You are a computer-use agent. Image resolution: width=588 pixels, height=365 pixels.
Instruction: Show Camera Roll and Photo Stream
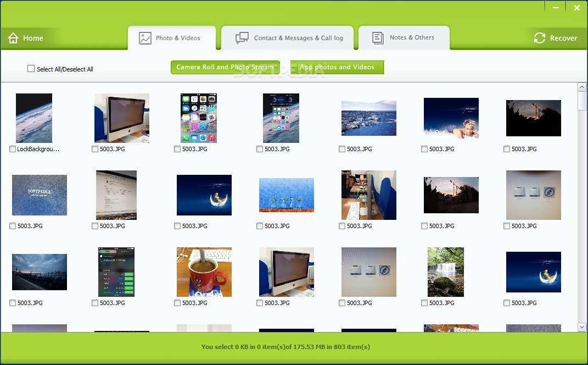click(225, 67)
